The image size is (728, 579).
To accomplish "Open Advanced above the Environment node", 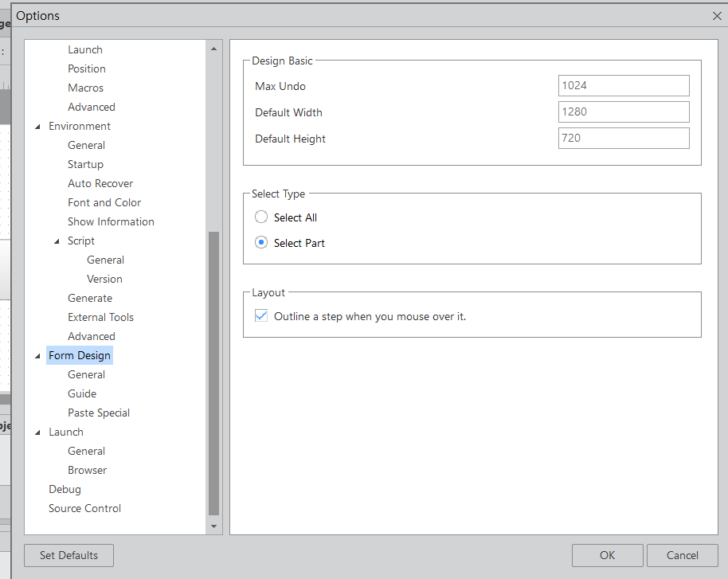I will 91,107.
